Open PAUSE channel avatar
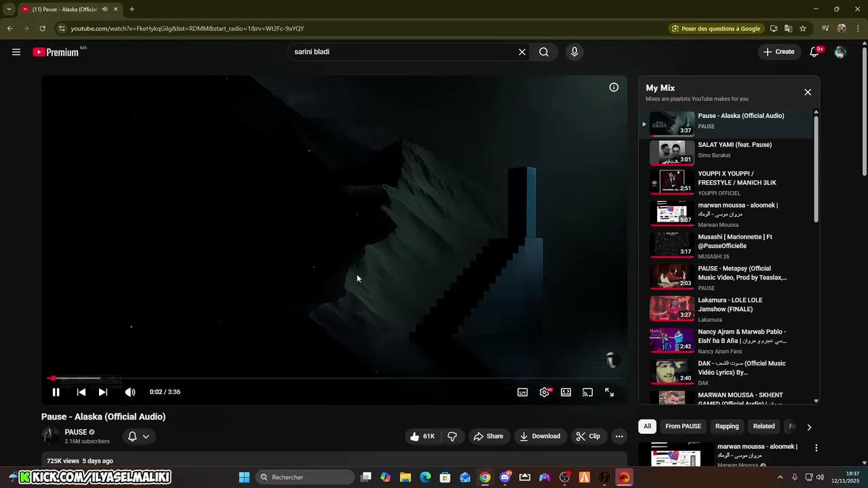Image resolution: width=868 pixels, height=488 pixels. coord(50,436)
